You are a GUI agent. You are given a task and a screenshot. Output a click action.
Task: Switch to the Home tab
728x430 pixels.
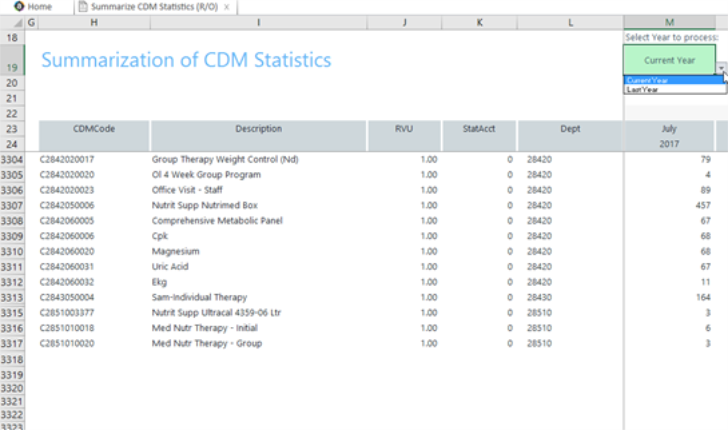point(39,7)
